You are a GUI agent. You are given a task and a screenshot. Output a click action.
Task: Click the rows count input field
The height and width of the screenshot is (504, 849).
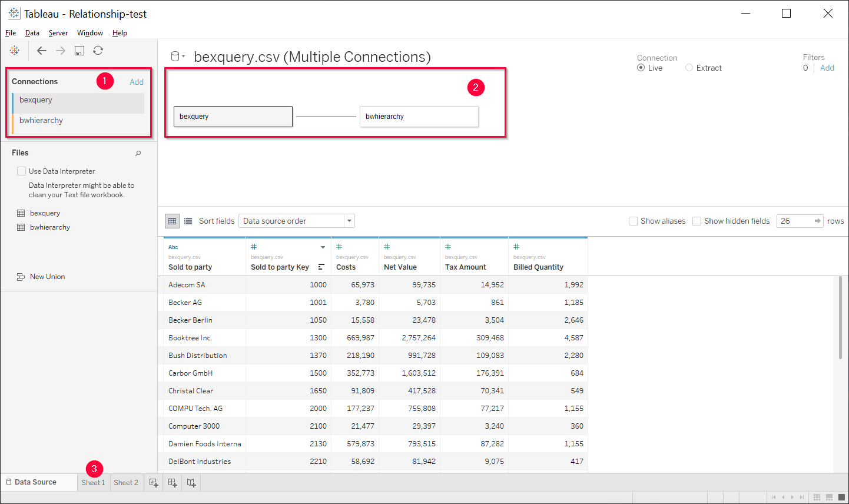tap(794, 221)
